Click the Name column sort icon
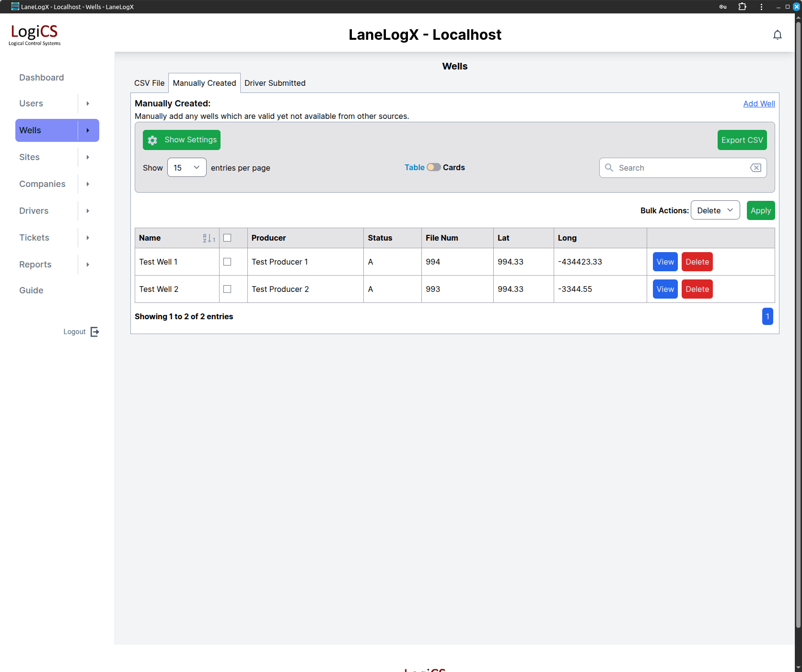This screenshot has height=672, width=802. pyautogui.click(x=209, y=238)
